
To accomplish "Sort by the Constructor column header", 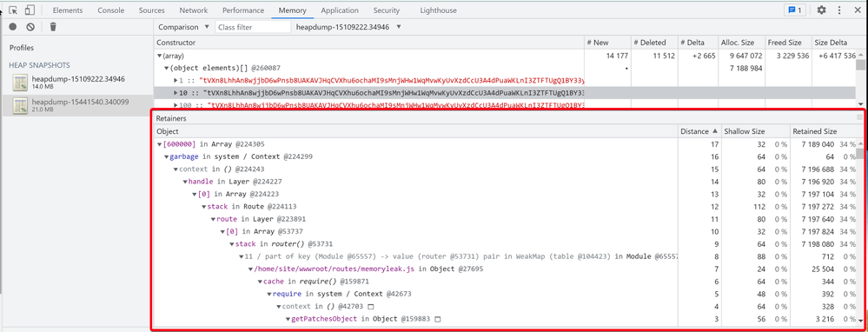I will [368, 43].
